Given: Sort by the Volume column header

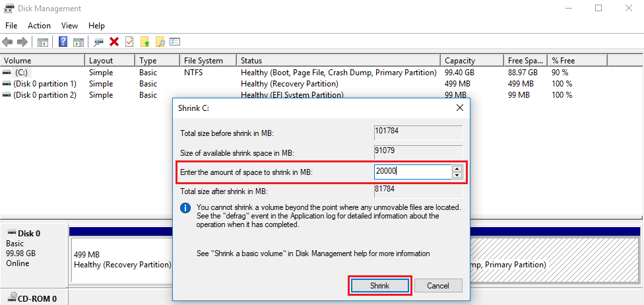Looking at the screenshot, I should coord(43,61).
